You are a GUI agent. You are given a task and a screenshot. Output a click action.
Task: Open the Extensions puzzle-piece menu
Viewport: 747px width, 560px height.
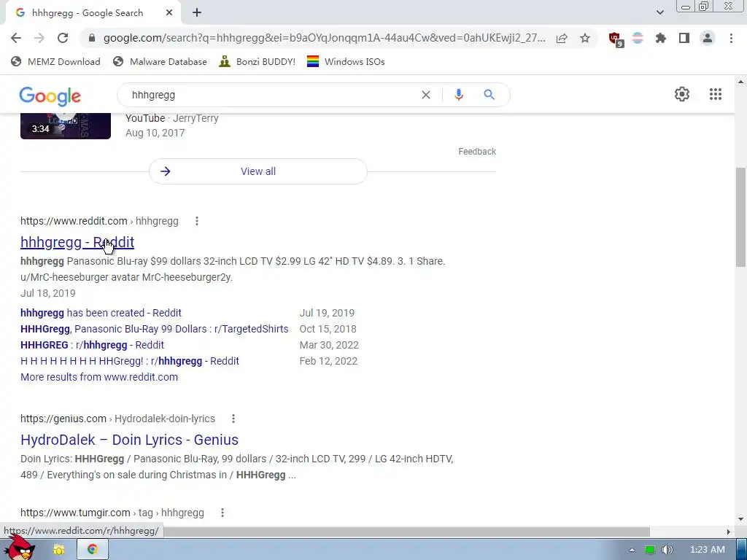pyautogui.click(x=661, y=38)
